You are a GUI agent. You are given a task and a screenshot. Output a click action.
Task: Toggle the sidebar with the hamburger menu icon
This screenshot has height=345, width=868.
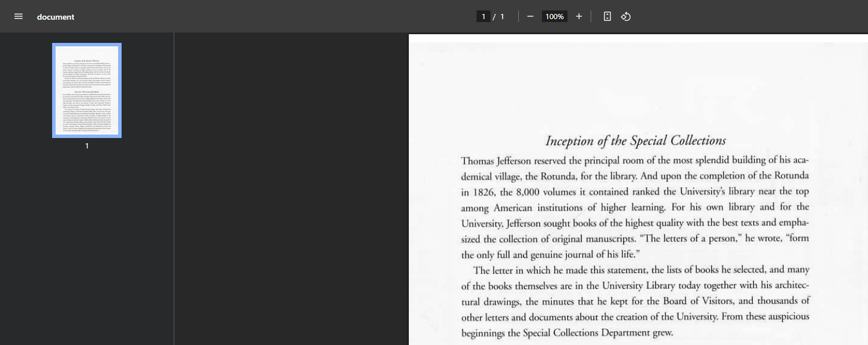click(19, 16)
